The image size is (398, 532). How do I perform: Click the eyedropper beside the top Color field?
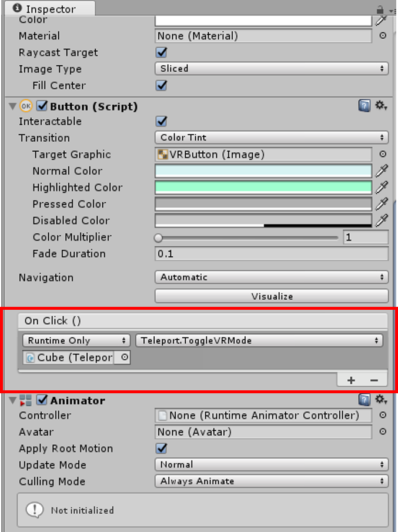(382, 21)
